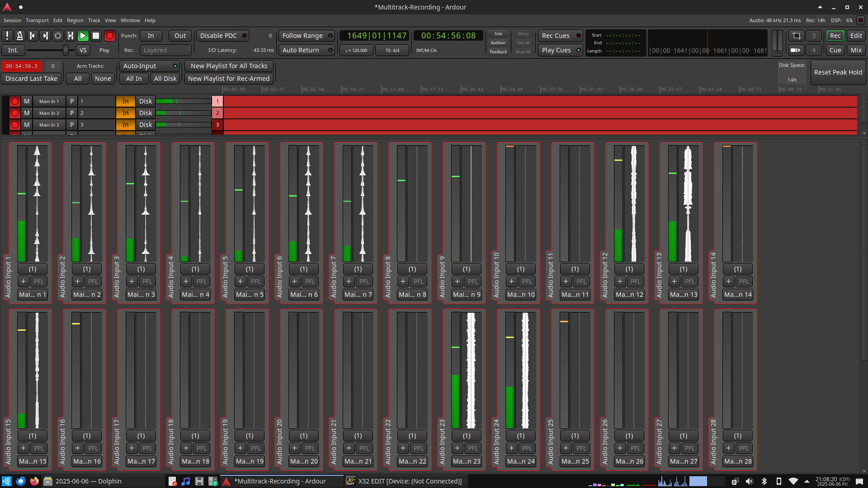Toggle the metronome click icon
The width and height of the screenshot is (868, 488).
coord(19,36)
